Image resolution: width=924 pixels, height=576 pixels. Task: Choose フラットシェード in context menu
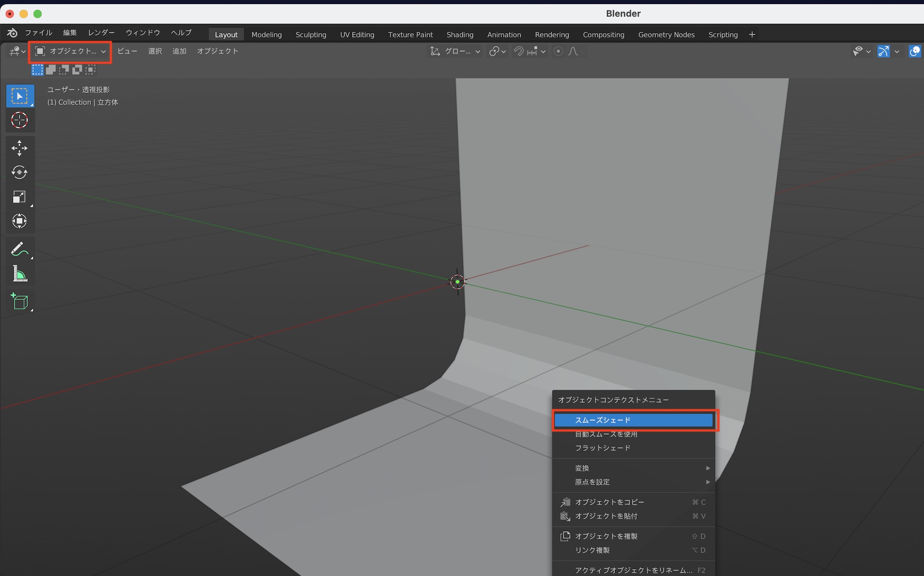[602, 448]
